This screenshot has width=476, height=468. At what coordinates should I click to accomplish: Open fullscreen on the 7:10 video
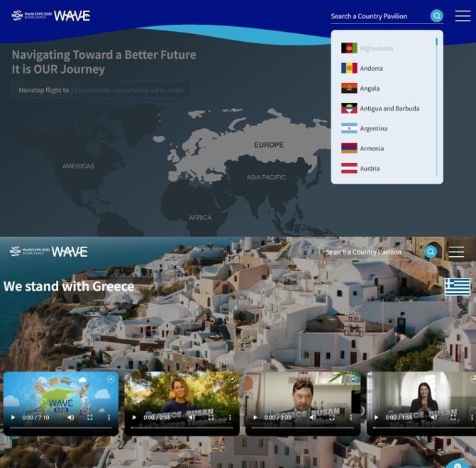tap(90, 418)
